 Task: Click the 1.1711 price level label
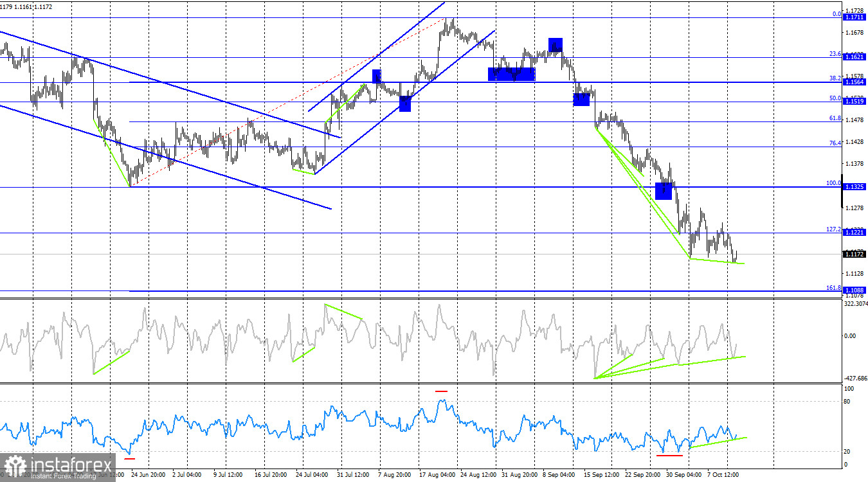coord(854,18)
